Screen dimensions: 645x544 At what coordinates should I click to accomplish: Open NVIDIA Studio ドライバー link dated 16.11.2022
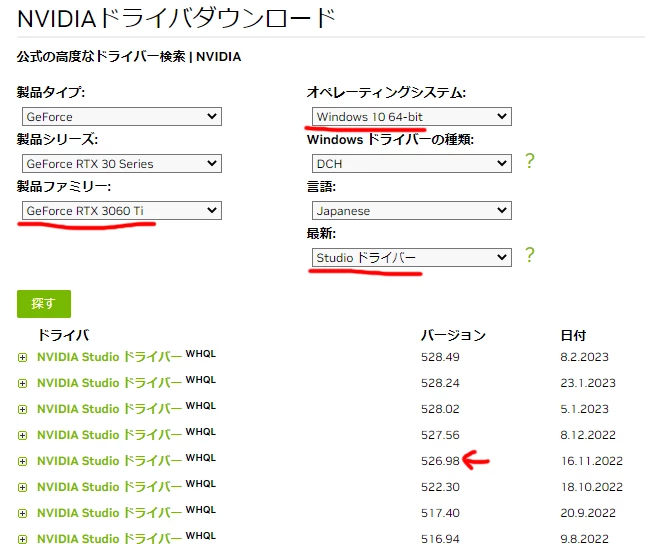coord(109,461)
